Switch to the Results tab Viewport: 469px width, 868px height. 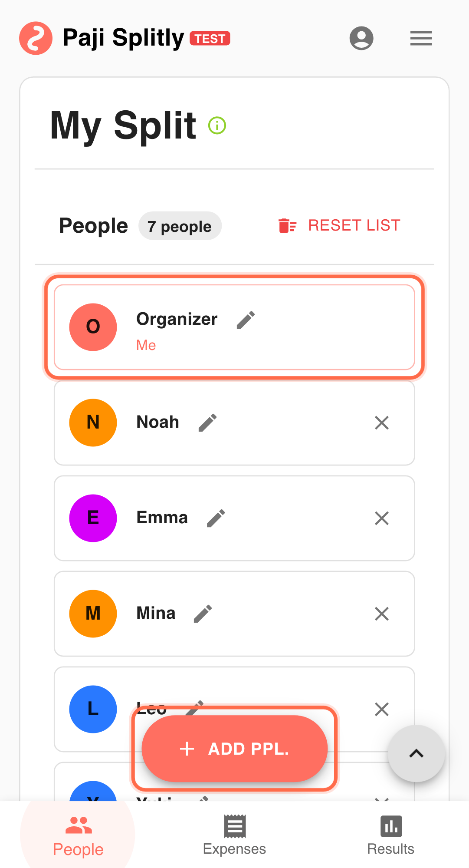coord(390,835)
